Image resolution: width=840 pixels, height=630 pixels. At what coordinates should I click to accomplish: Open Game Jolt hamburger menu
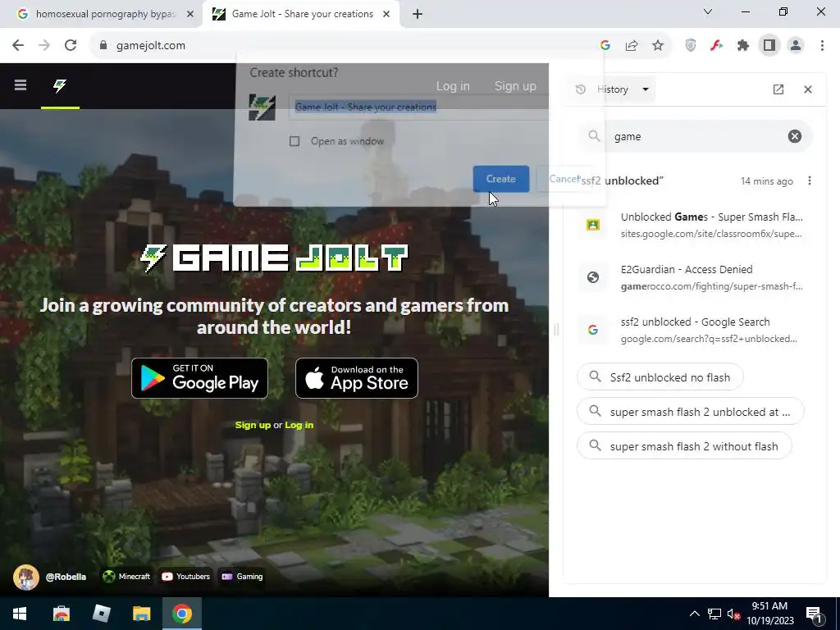coord(21,85)
